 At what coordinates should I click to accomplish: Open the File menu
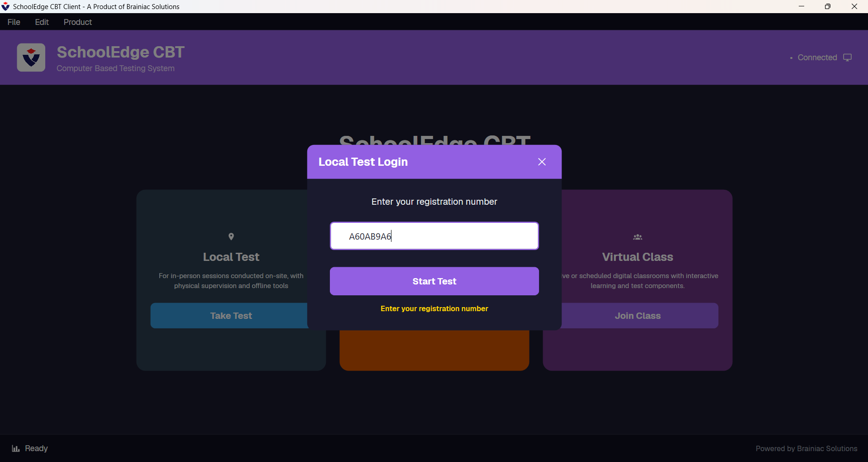14,22
